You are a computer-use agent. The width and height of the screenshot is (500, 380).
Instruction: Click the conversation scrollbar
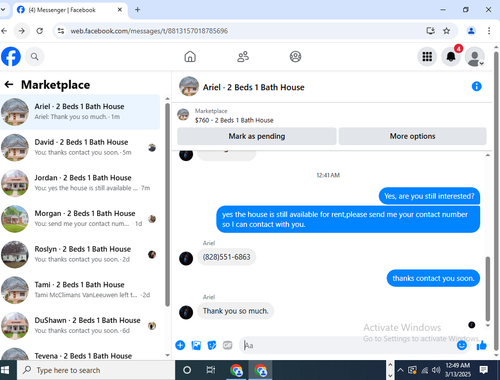[488, 288]
